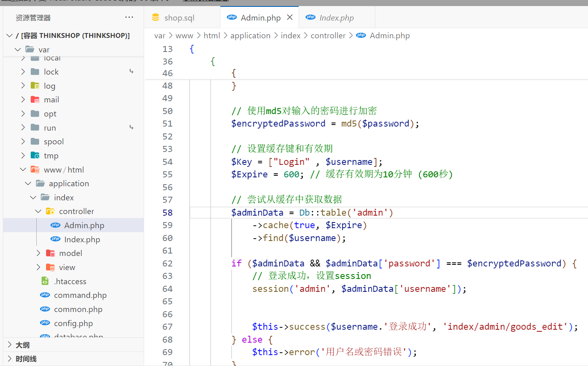Close the Admin.php editor tab
This screenshot has width=588, height=366.
(x=290, y=17)
